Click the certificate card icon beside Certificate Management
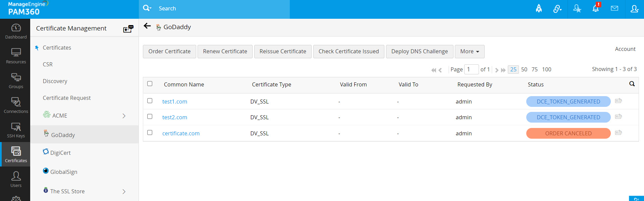The image size is (644, 201). coord(128,29)
